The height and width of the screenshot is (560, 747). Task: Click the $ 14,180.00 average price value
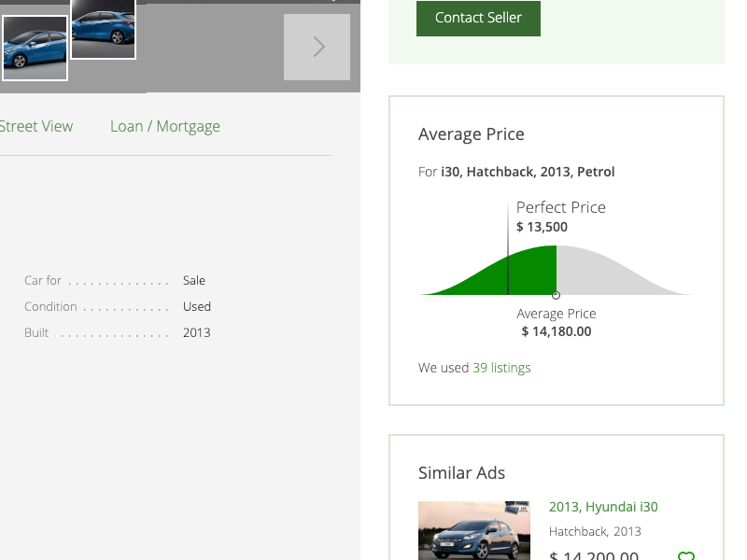click(557, 331)
